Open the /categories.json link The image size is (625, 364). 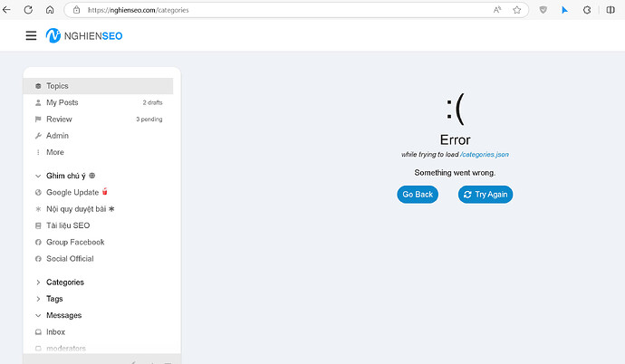tap(485, 155)
